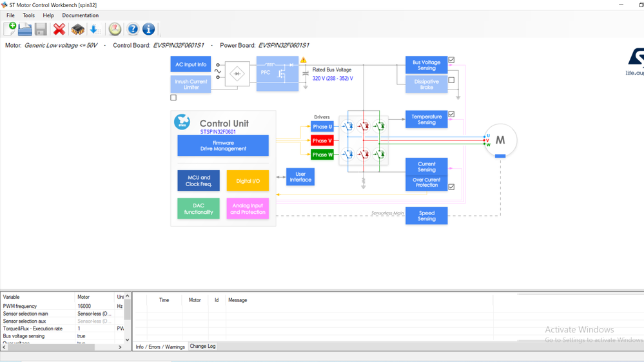Open Bus Voltage Sensing settings
The width and height of the screenshot is (644, 362).
[426, 65]
